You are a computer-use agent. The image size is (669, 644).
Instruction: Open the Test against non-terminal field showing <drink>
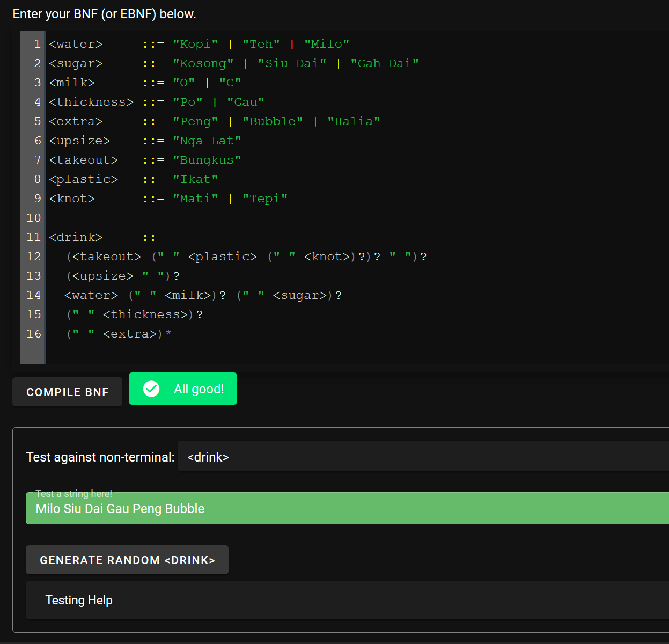pyautogui.click(x=423, y=456)
